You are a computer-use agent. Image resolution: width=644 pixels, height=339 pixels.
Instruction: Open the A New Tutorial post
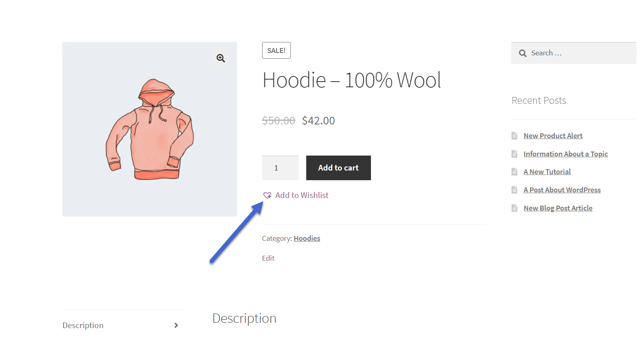pyautogui.click(x=547, y=171)
